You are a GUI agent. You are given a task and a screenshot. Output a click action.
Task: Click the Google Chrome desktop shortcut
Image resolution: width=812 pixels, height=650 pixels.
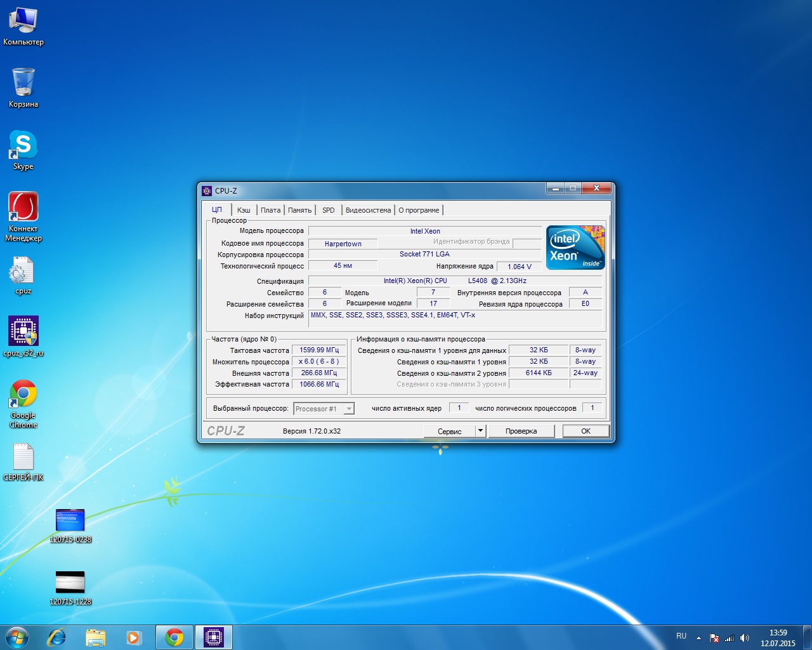(23, 395)
